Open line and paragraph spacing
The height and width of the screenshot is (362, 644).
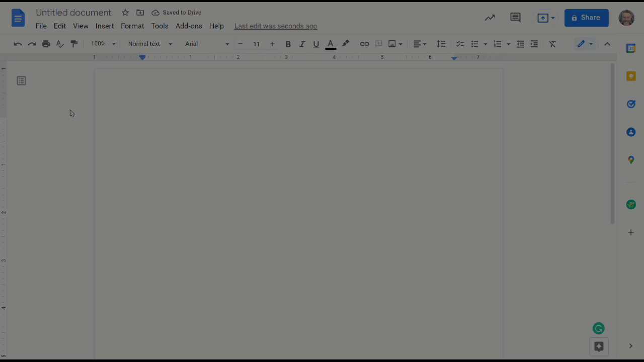(441, 44)
